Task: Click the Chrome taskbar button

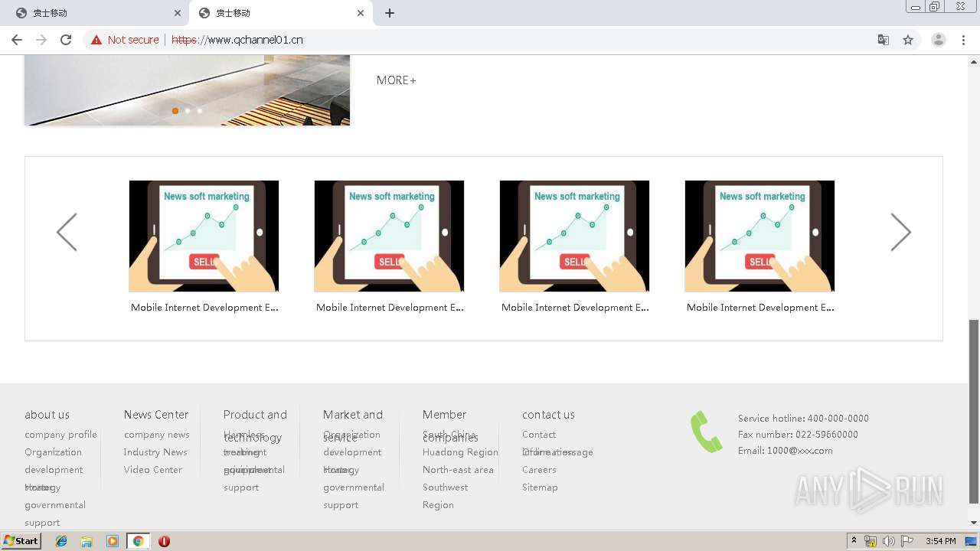Action: point(138,541)
